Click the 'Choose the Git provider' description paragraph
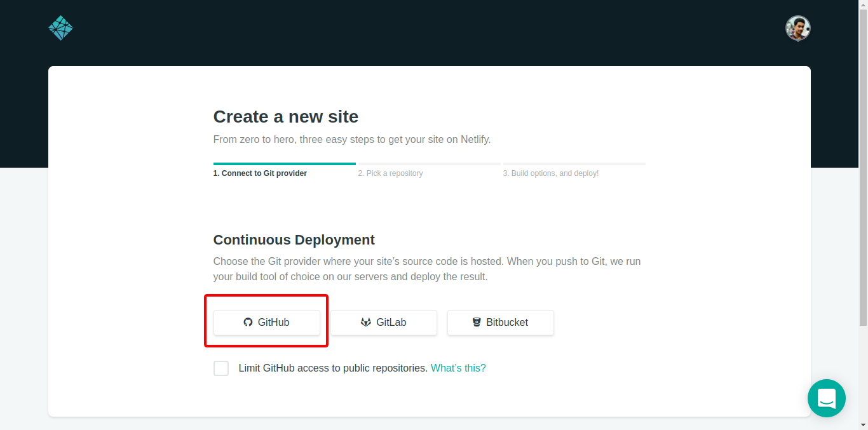The height and width of the screenshot is (430, 868). pos(426,269)
